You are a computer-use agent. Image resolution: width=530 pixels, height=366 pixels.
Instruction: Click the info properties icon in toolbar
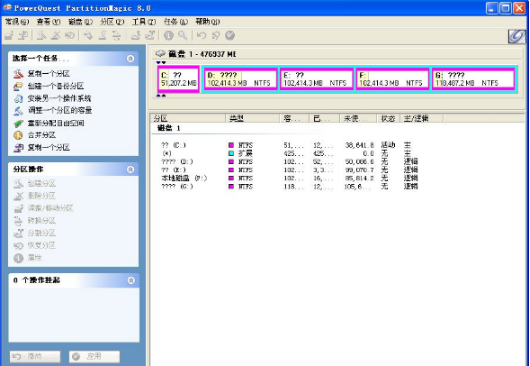pyautogui.click(x=169, y=35)
